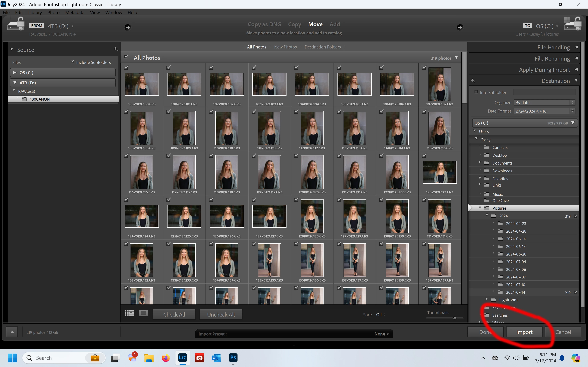Screen dimensions: 588x367
Task: Enable Into Subfolder checkbox
Action: click(476, 92)
